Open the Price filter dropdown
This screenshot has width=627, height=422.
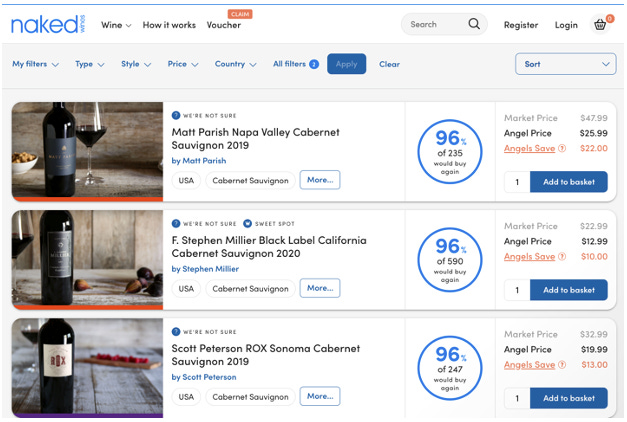pyautogui.click(x=183, y=64)
